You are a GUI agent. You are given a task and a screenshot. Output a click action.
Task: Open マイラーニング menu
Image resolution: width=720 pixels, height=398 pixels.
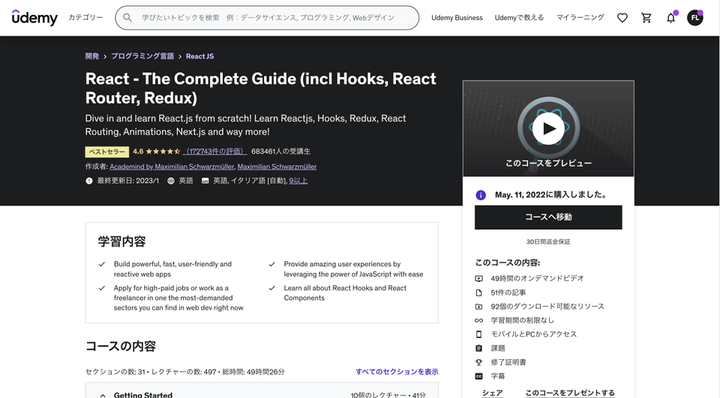(x=580, y=17)
